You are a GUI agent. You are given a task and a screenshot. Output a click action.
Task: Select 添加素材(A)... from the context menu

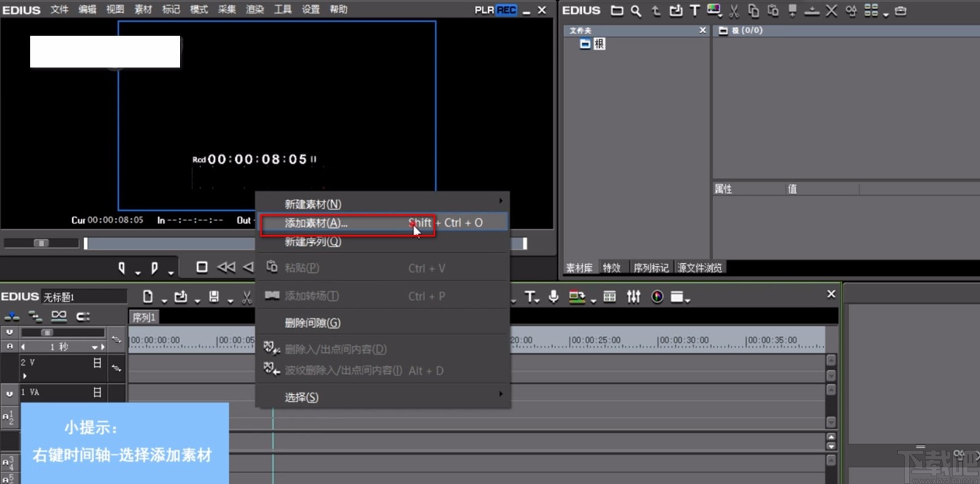(316, 223)
